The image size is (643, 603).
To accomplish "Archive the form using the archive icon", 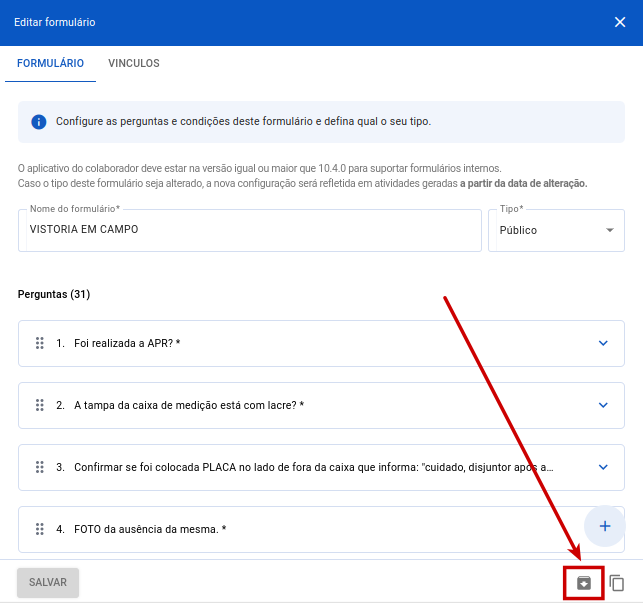I will pos(584,582).
